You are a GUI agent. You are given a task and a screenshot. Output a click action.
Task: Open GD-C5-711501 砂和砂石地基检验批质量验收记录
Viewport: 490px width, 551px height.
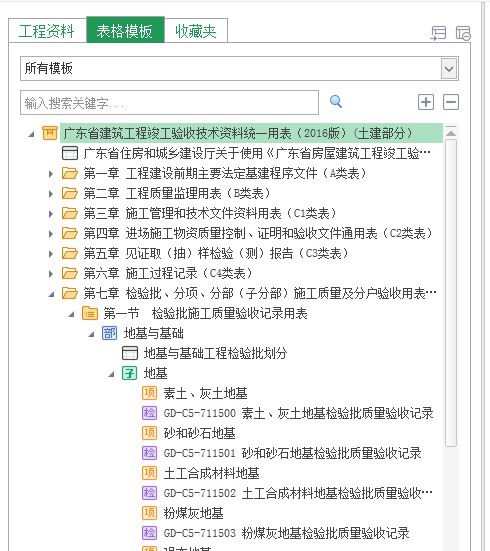(x=292, y=453)
